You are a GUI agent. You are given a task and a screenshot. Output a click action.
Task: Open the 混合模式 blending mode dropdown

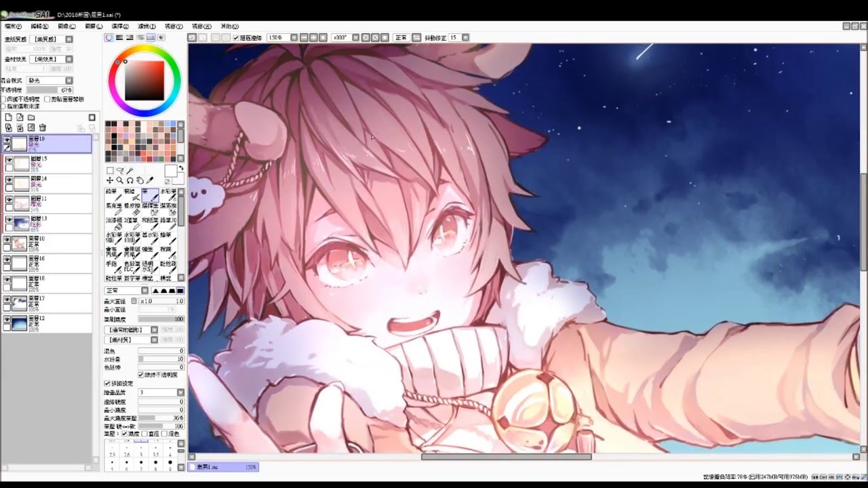tap(69, 80)
